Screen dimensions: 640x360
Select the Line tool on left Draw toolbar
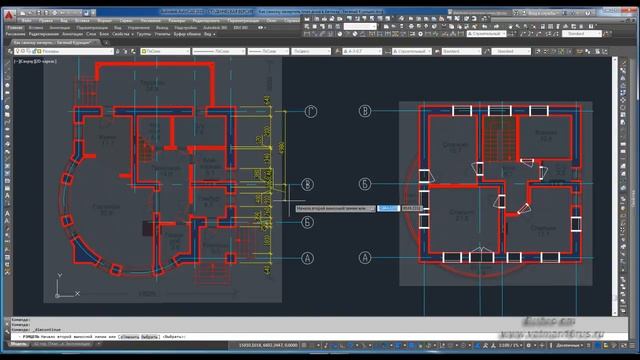click(7, 63)
